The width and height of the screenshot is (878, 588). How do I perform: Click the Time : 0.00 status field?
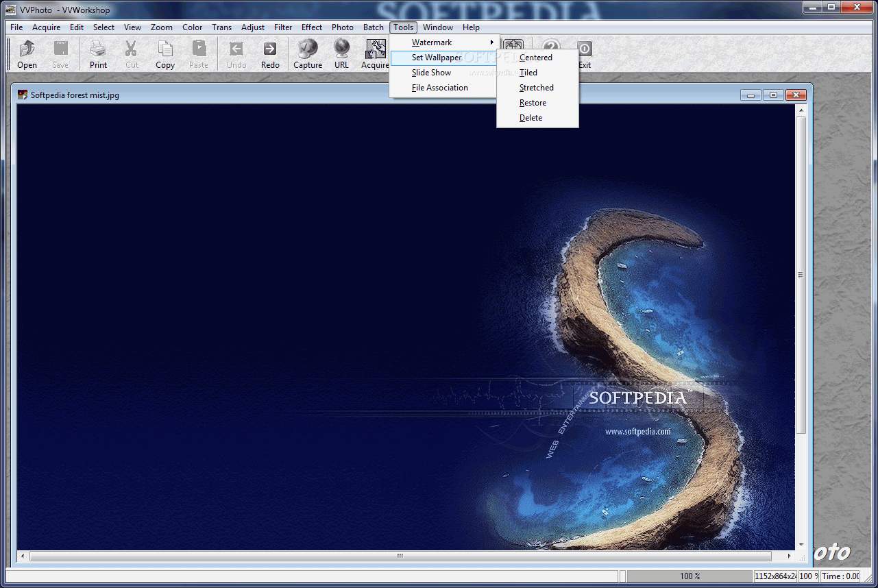click(x=840, y=576)
